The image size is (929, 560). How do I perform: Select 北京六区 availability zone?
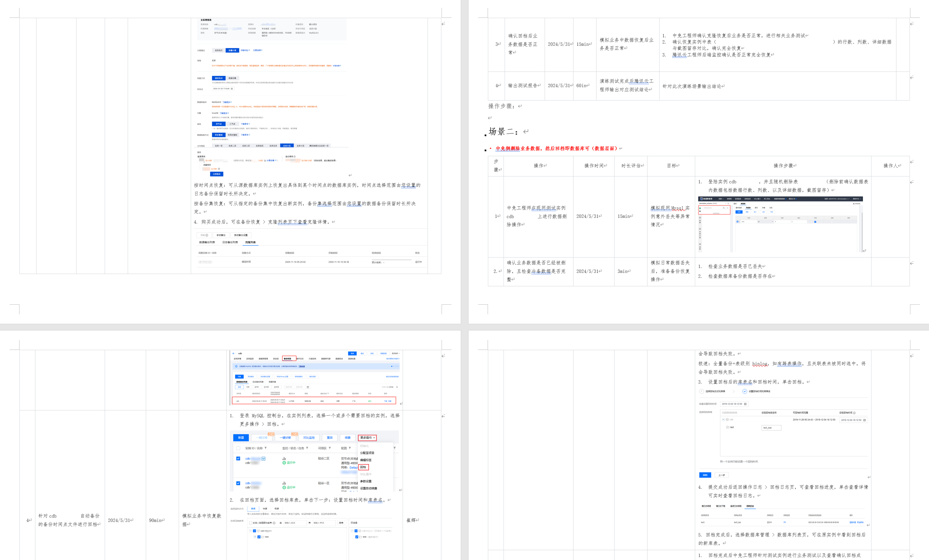(287, 145)
